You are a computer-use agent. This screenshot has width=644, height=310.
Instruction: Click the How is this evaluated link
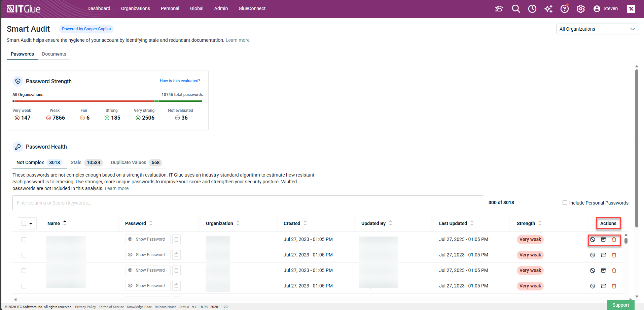pyautogui.click(x=180, y=81)
